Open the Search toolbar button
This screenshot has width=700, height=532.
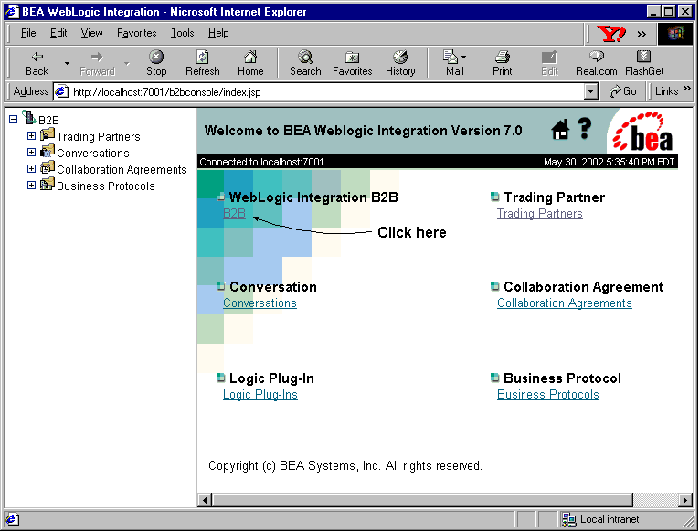click(x=306, y=63)
